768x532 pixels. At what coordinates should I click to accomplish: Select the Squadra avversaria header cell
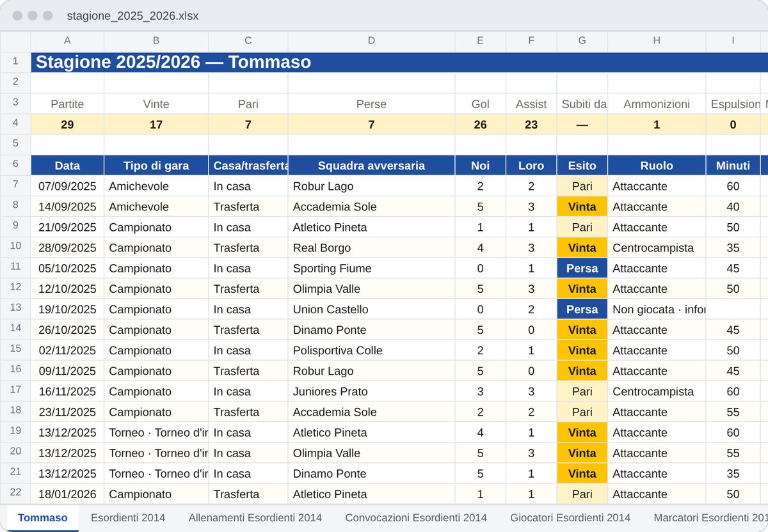point(371,166)
